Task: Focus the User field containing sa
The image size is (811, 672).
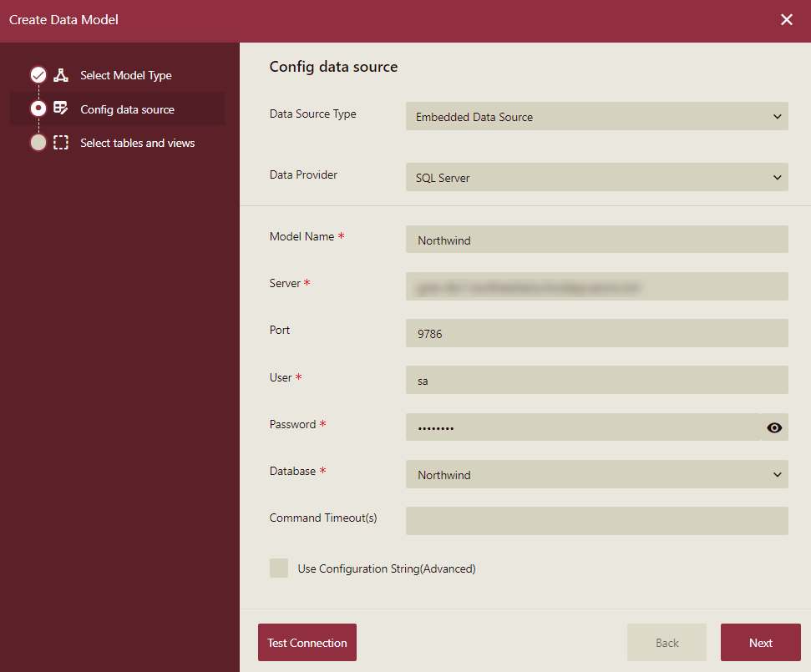Action: pos(596,380)
